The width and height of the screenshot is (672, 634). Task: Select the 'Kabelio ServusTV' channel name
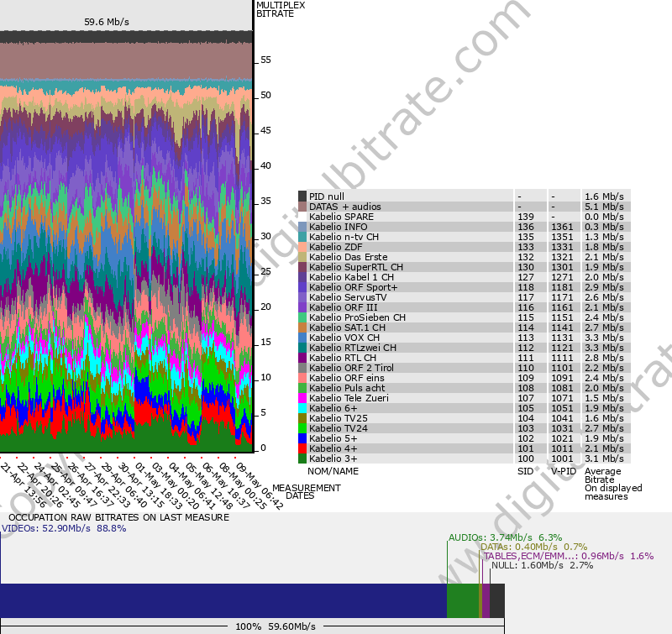point(348,297)
